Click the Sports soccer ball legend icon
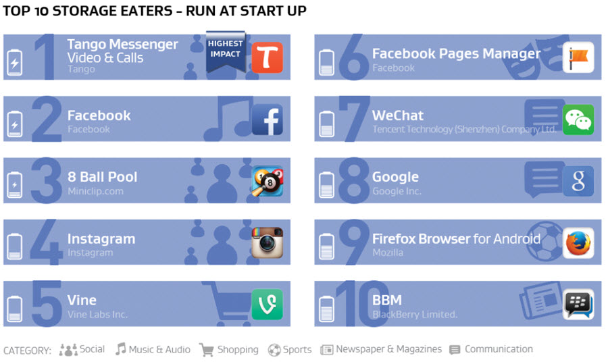608x364 pixels. 274,350
